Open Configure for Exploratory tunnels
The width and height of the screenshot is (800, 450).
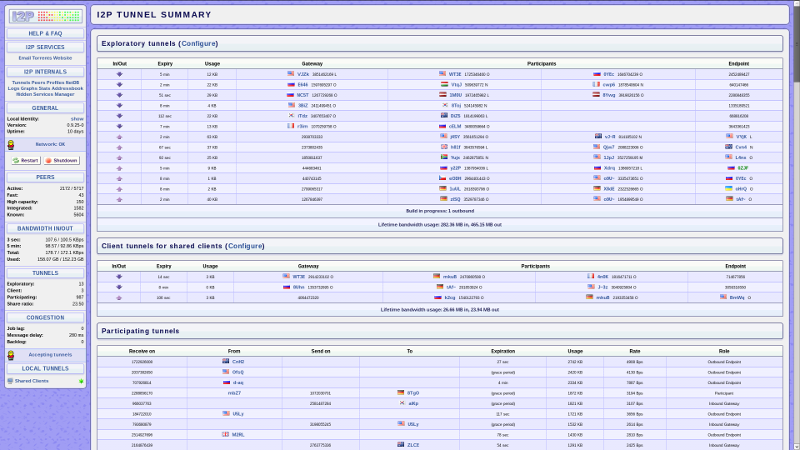point(199,44)
